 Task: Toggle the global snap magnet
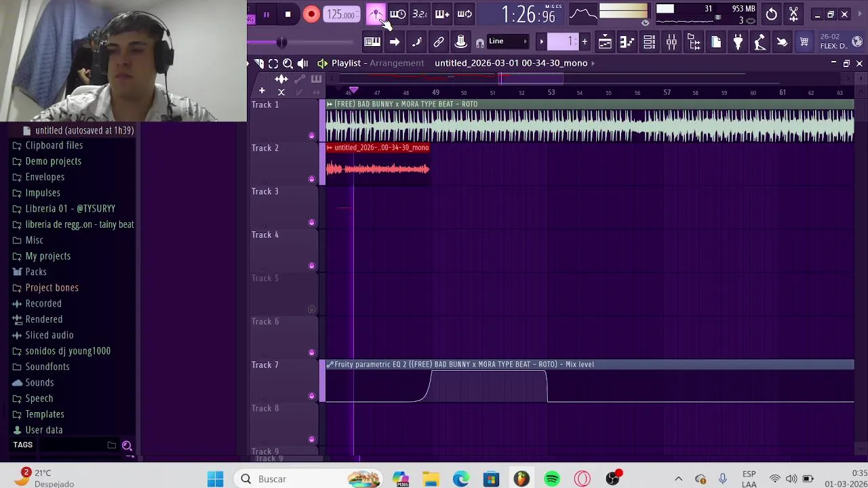(480, 43)
